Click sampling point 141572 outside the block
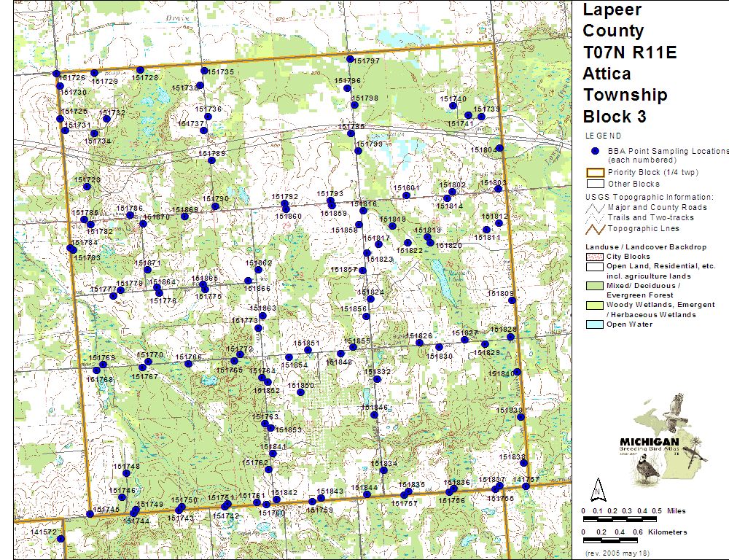 click(x=61, y=539)
